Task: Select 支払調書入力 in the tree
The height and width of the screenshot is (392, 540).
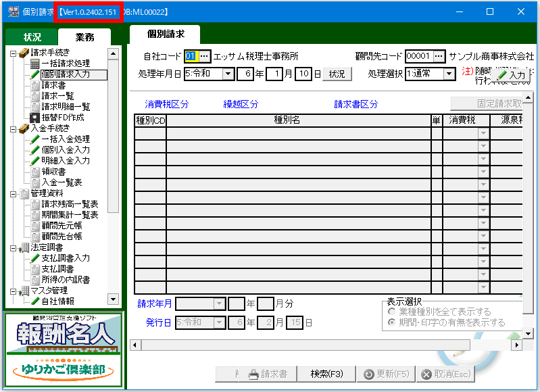Action: coord(65,258)
